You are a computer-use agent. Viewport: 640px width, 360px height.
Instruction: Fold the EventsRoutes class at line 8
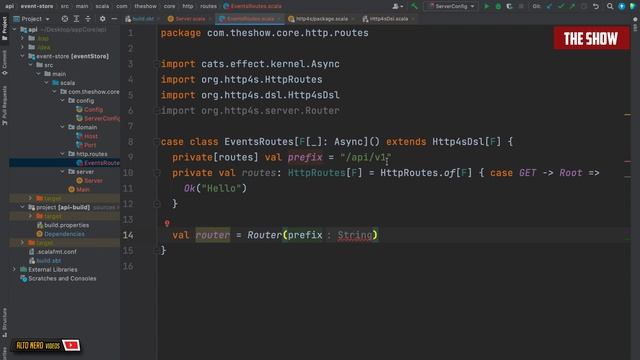(156, 142)
